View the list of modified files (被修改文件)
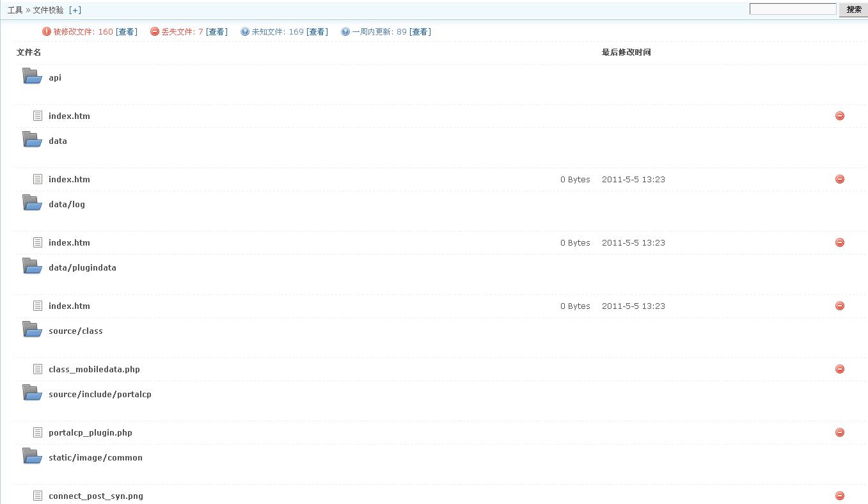 point(127,31)
